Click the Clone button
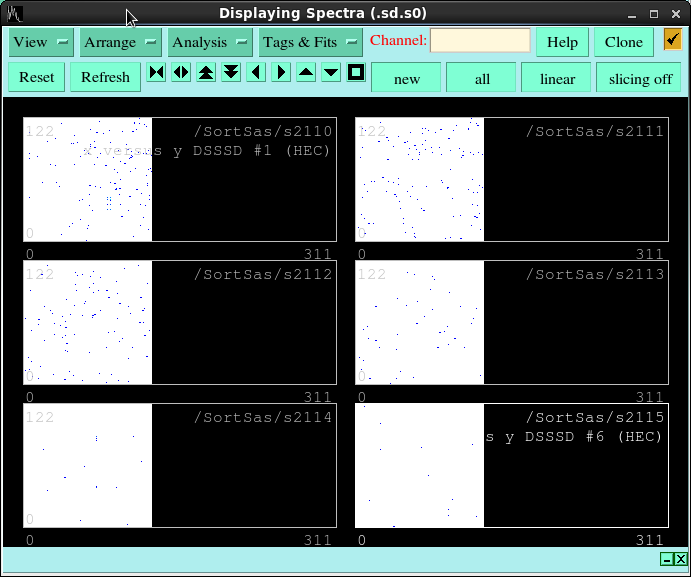The image size is (691, 577). pyautogui.click(x=624, y=42)
